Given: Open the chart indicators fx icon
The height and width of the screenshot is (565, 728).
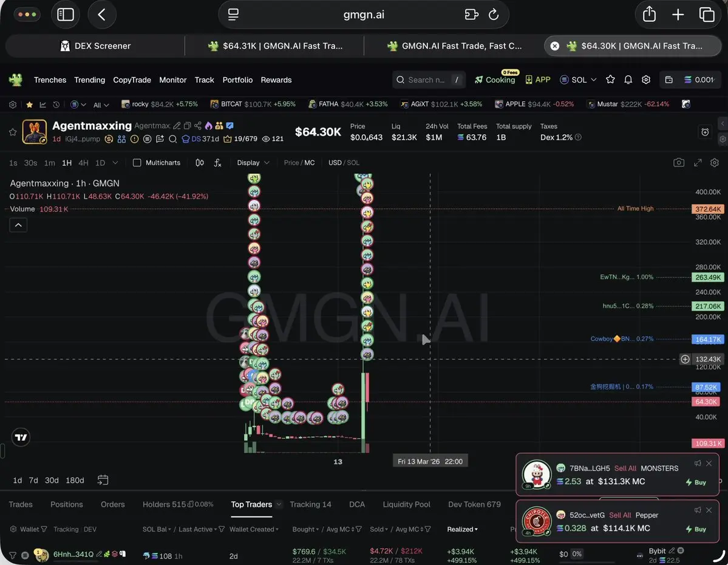Looking at the screenshot, I should click(217, 163).
